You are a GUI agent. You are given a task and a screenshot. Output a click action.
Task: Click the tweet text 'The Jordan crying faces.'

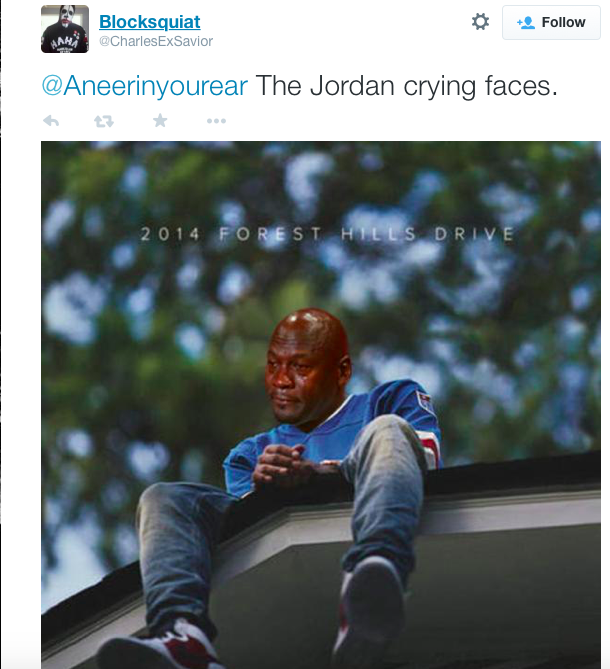(x=407, y=86)
